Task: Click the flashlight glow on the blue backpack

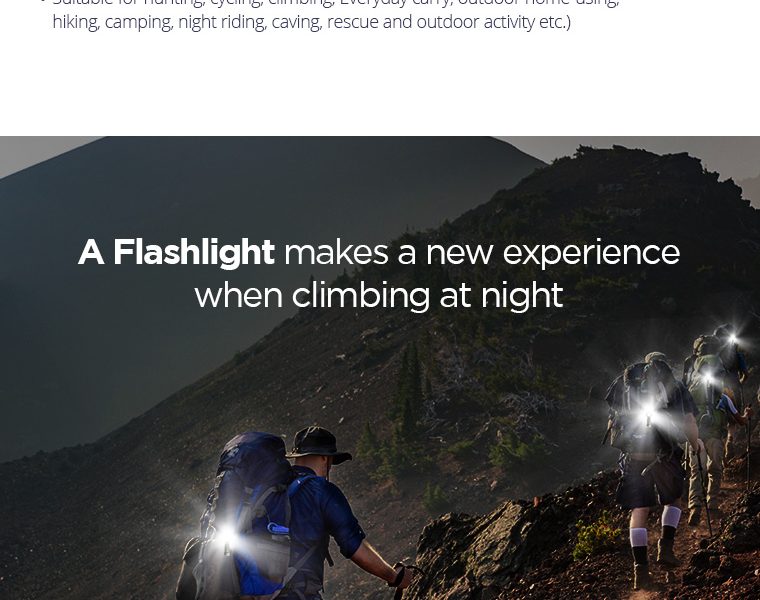Action: click(226, 537)
